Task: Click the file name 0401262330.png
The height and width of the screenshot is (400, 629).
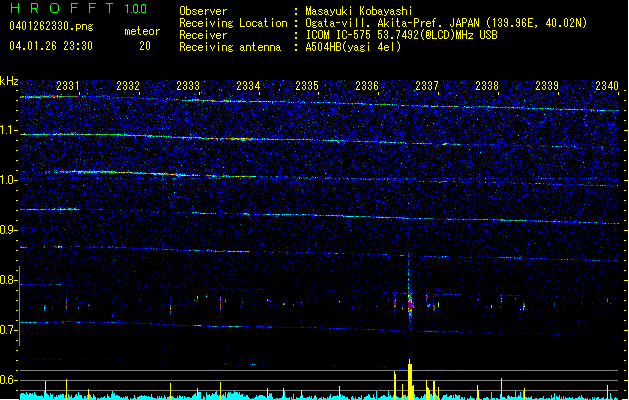Action: point(51,26)
